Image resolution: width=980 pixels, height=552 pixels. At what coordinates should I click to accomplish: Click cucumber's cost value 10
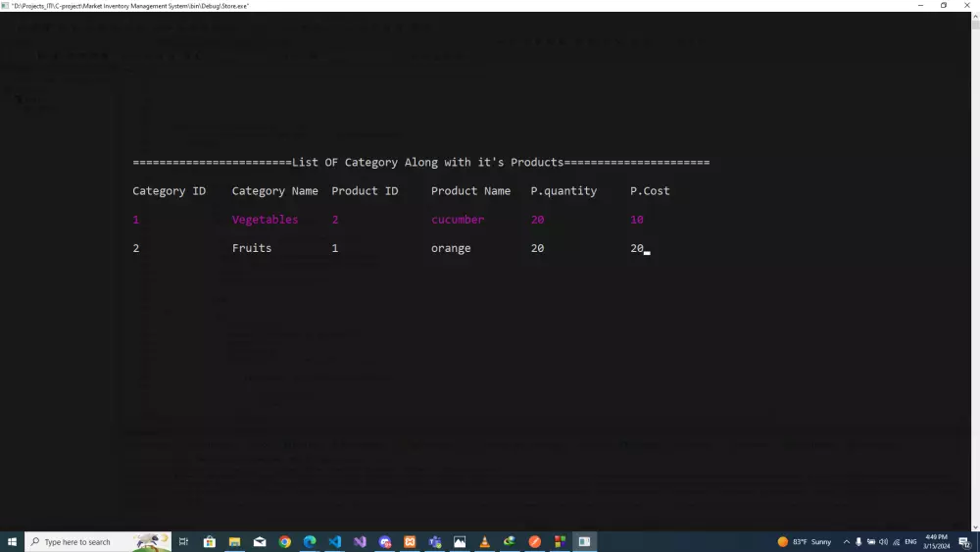point(636,220)
